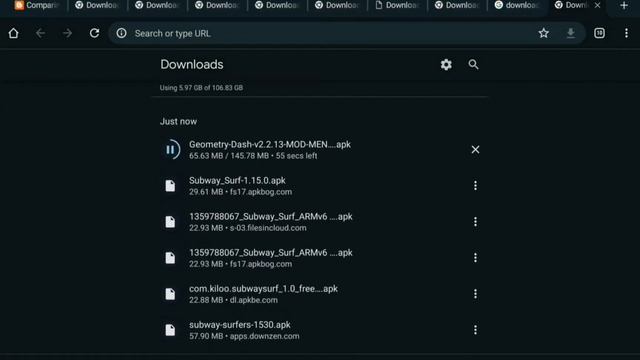The height and width of the screenshot is (360, 640).
Task: Click the back navigation arrow
Action: click(x=40, y=33)
